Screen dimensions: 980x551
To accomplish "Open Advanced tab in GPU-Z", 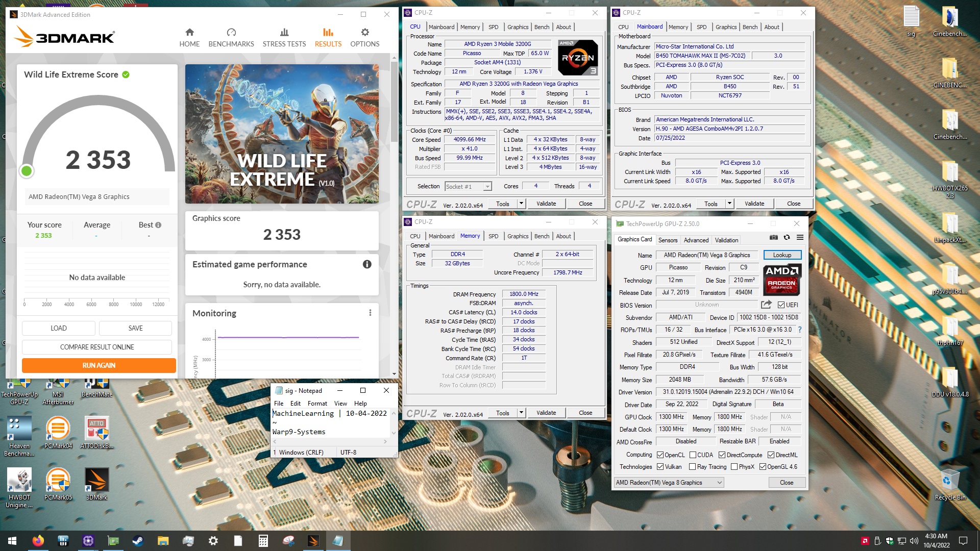I will pyautogui.click(x=696, y=240).
